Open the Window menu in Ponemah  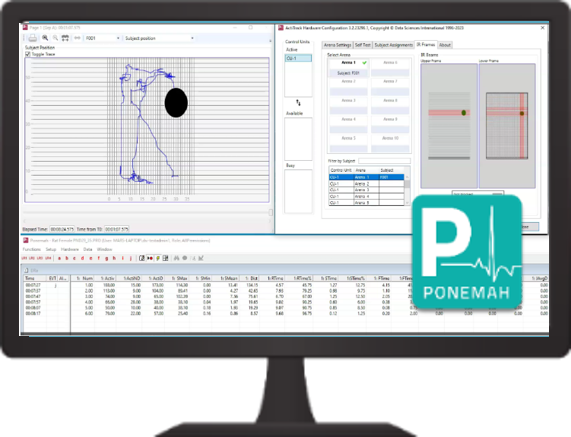[x=105, y=249]
